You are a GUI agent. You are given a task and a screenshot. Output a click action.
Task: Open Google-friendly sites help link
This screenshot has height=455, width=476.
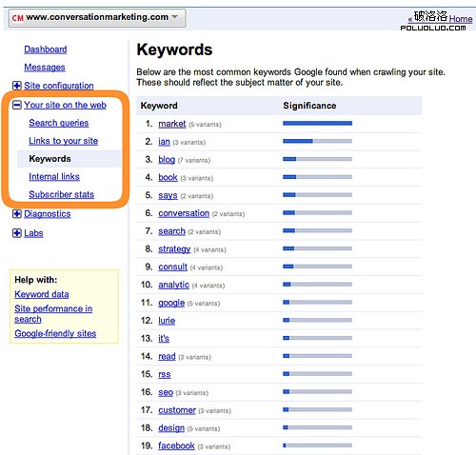coord(55,333)
